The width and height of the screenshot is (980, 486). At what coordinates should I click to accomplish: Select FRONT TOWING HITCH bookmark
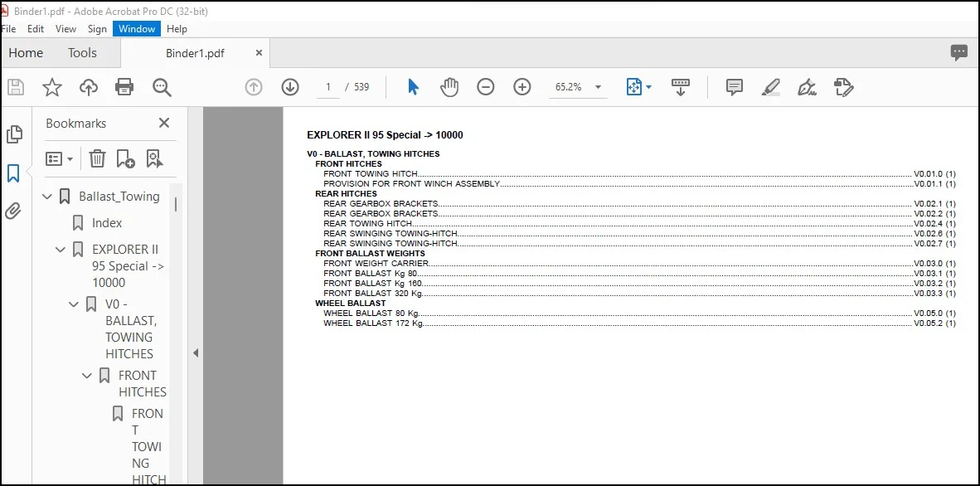point(148,446)
